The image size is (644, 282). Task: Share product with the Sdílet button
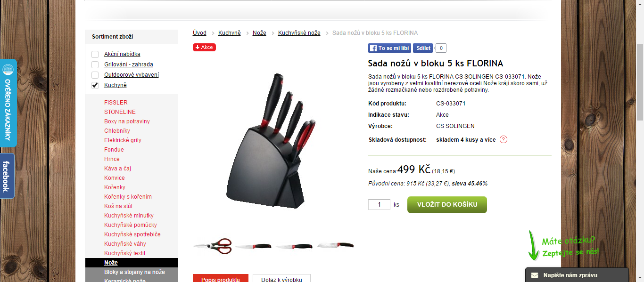(x=423, y=48)
